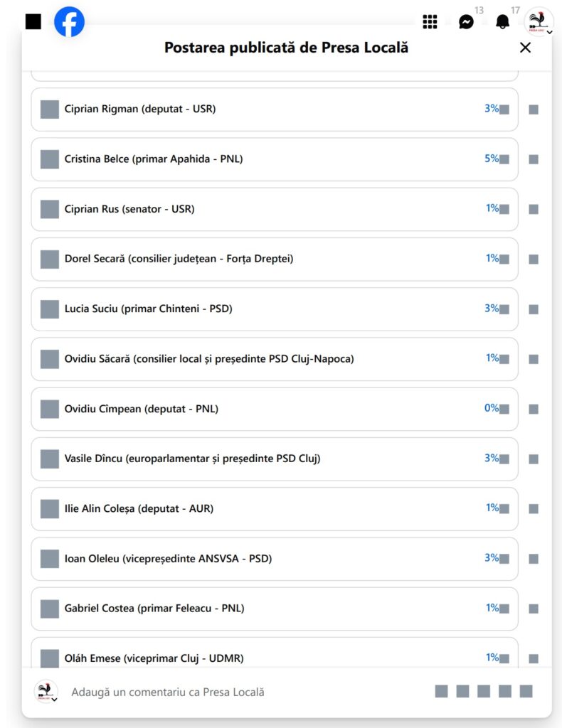Viewport: 562px width, 728px height.
Task: Open the Presa Locală account menu avatar
Action: [539, 21]
